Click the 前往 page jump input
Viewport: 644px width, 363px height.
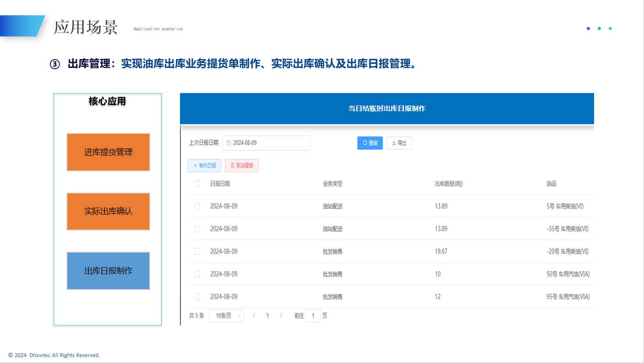point(313,316)
